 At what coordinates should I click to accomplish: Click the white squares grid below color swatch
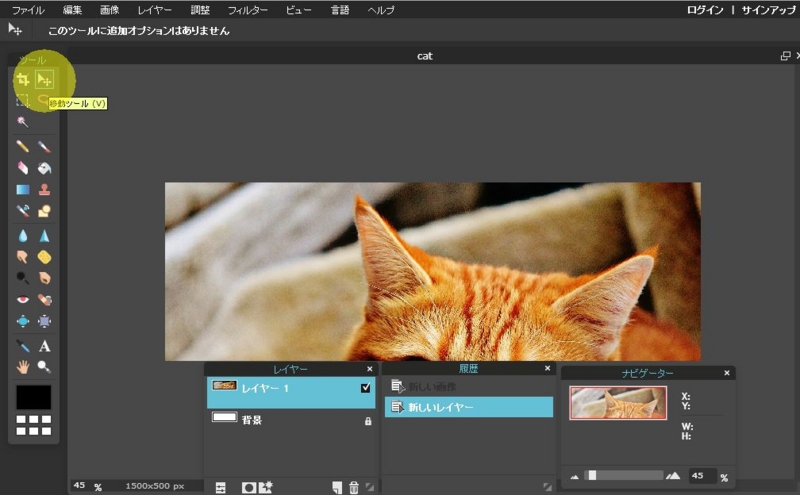point(34,425)
